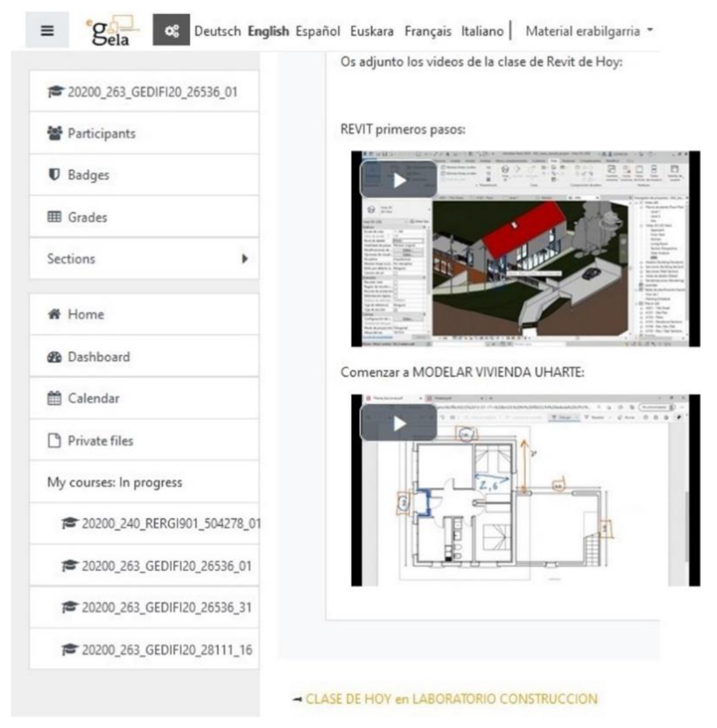Toggle the hamburger side menu button
The height and width of the screenshot is (728, 717).
pyautogui.click(x=47, y=30)
